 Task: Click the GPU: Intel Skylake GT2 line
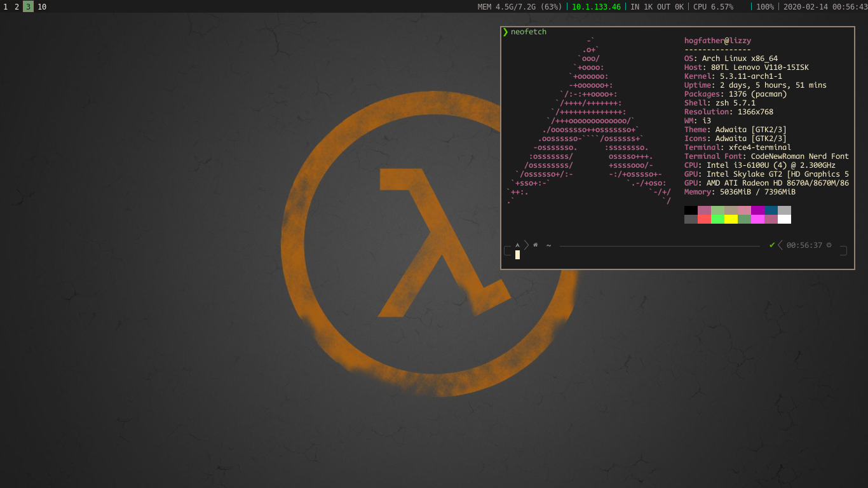pyautogui.click(x=766, y=174)
